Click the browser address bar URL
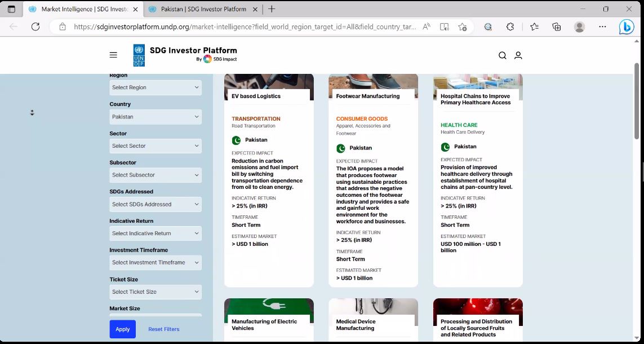The width and height of the screenshot is (644, 344). (x=245, y=27)
